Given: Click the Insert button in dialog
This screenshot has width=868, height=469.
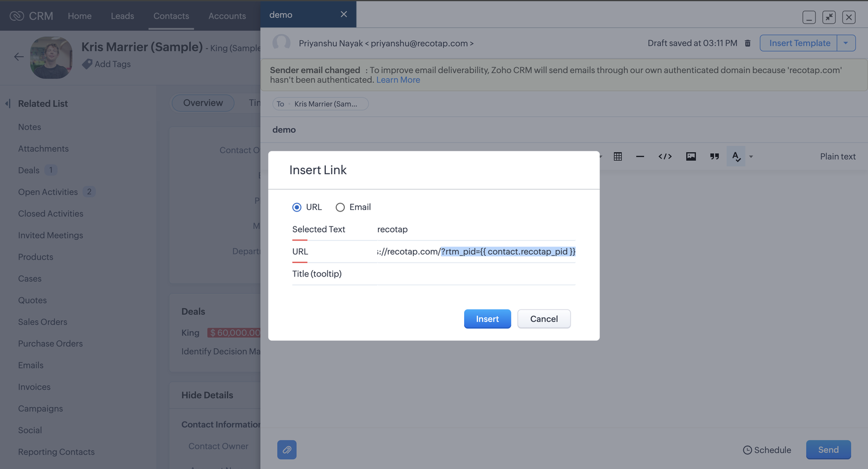Looking at the screenshot, I should (487, 319).
